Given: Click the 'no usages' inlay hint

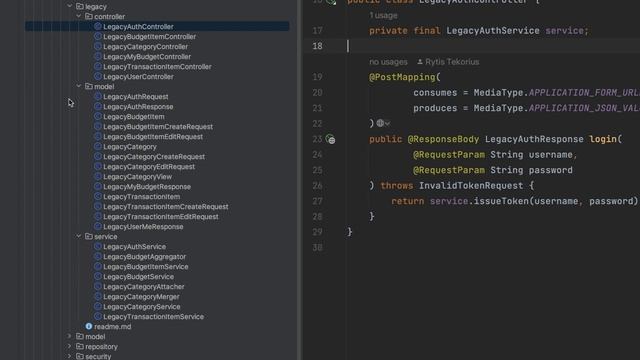Looking at the screenshot, I should [x=388, y=62].
